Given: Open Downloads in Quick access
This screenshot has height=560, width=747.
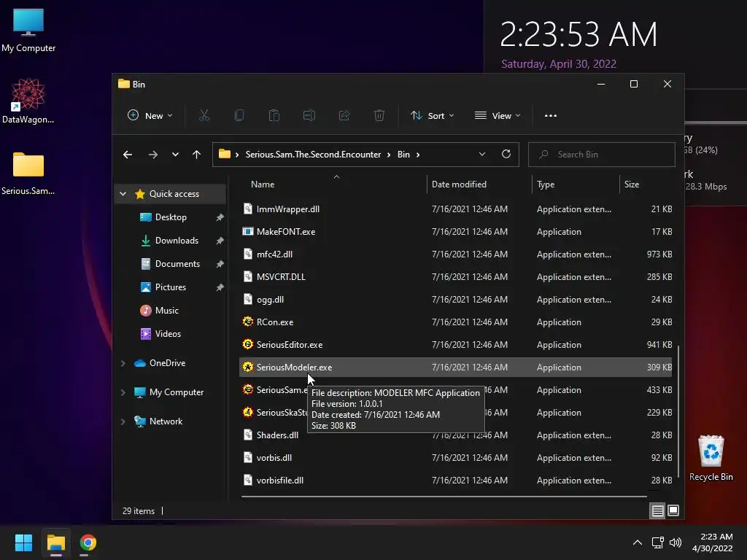Looking at the screenshot, I should click(177, 241).
